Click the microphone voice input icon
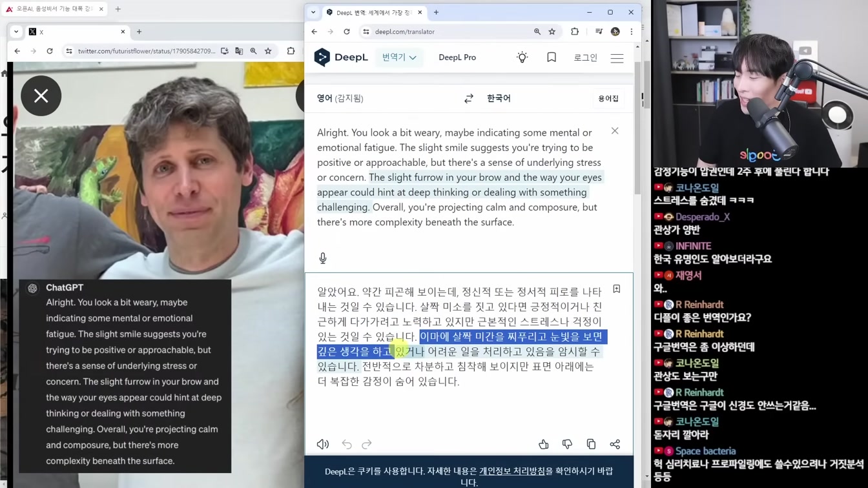868x488 pixels. [x=323, y=258]
